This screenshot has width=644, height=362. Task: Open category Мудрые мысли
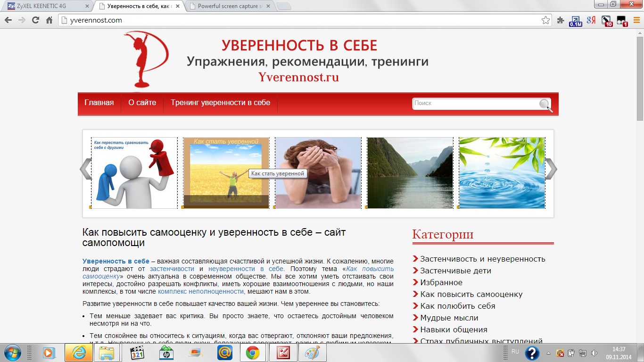[449, 318]
